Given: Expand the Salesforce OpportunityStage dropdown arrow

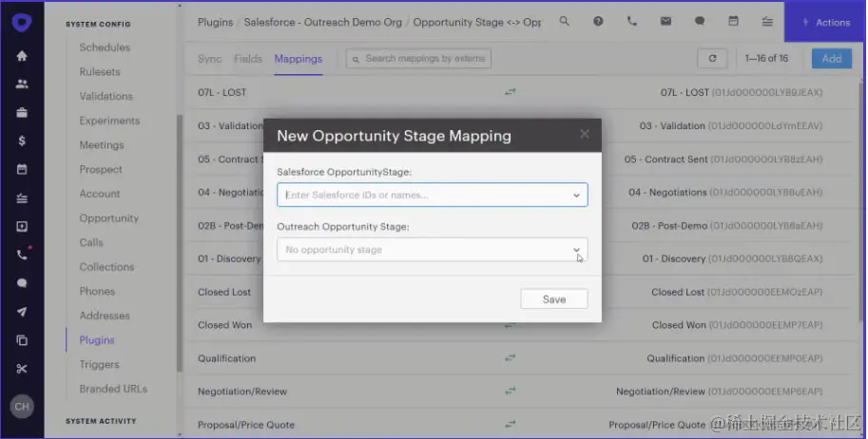Looking at the screenshot, I should (x=576, y=196).
